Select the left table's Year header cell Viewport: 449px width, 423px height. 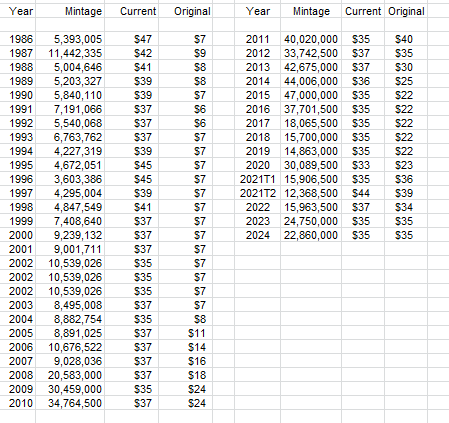(x=18, y=11)
